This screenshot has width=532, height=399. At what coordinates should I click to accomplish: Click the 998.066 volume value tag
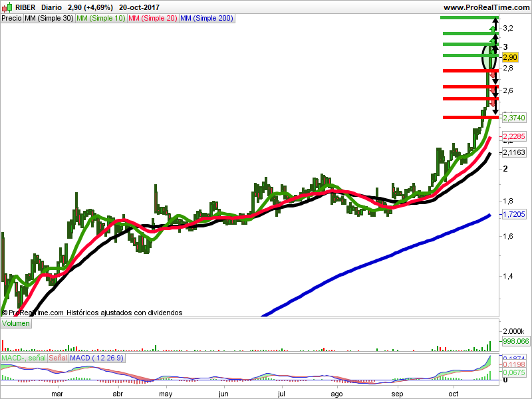click(515, 341)
